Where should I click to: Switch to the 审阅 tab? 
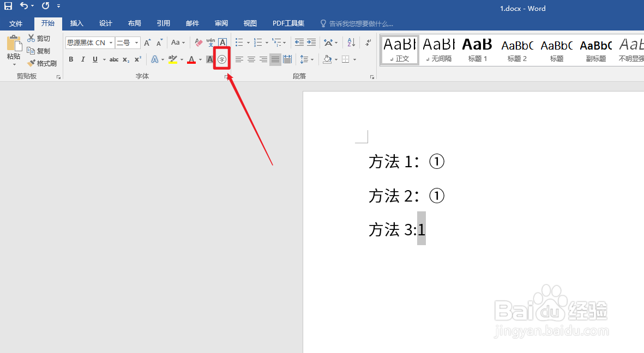click(x=221, y=23)
